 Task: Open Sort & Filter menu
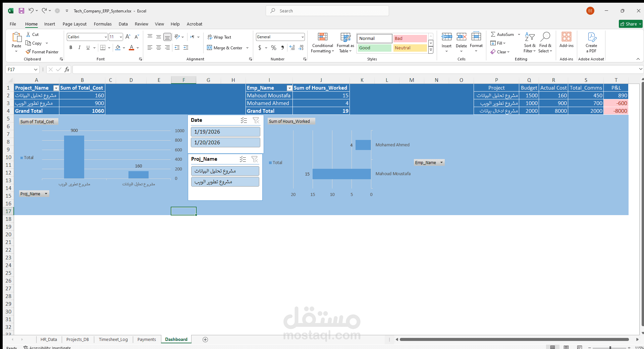pyautogui.click(x=529, y=43)
